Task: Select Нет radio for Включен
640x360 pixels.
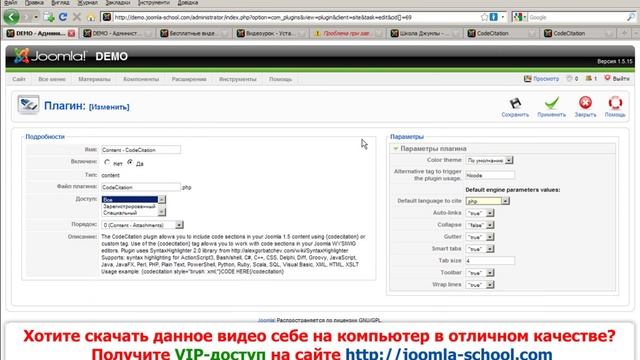Action: (x=107, y=162)
